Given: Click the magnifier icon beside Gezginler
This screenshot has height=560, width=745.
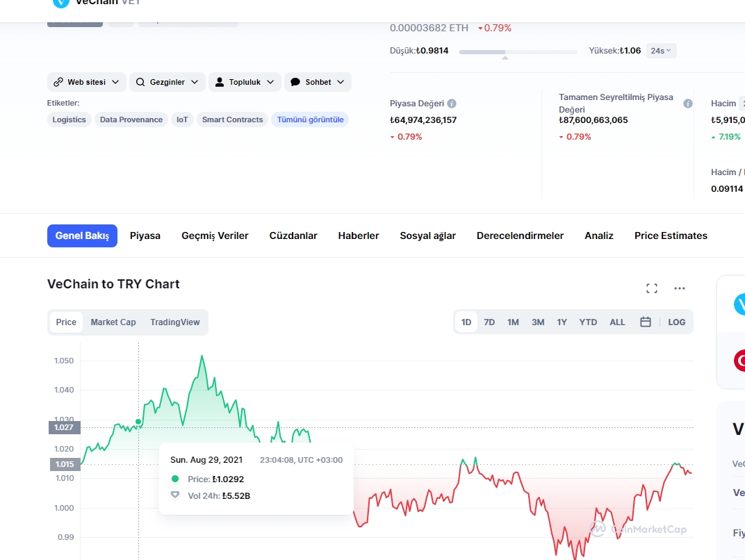Looking at the screenshot, I should 140,82.
